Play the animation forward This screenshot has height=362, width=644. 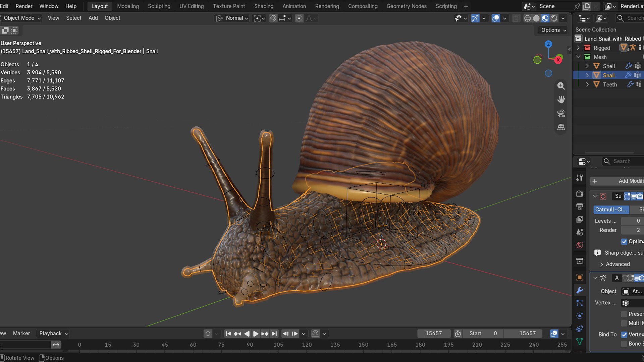click(256, 334)
